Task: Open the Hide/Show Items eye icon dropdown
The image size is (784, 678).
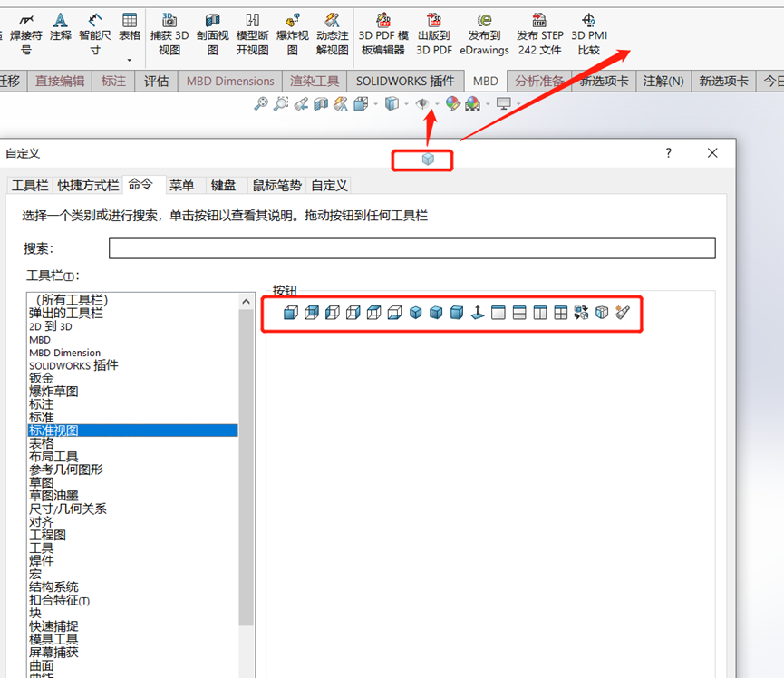Action: [x=436, y=105]
